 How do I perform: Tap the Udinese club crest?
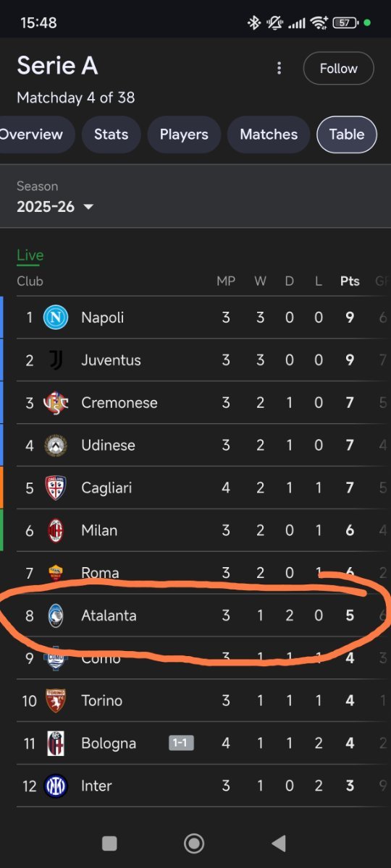click(56, 446)
